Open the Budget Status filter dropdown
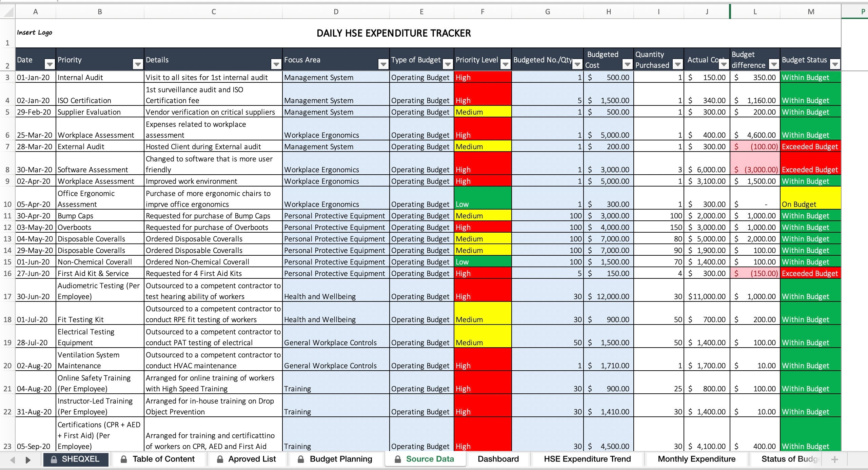The image size is (868, 470). pyautogui.click(x=835, y=64)
